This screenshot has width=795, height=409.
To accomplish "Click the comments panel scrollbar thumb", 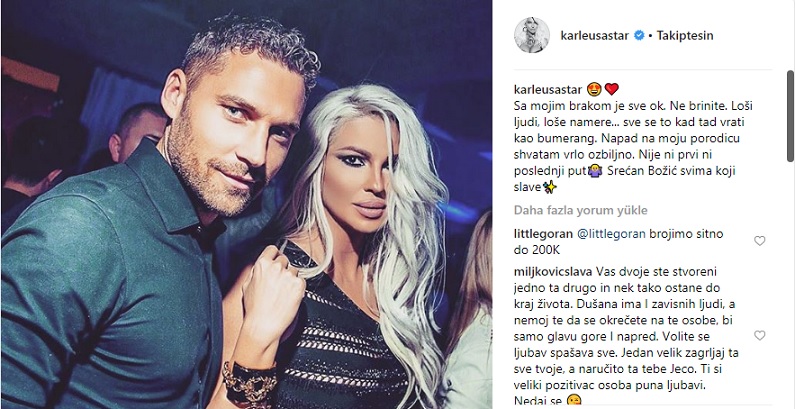I will point(790,116).
